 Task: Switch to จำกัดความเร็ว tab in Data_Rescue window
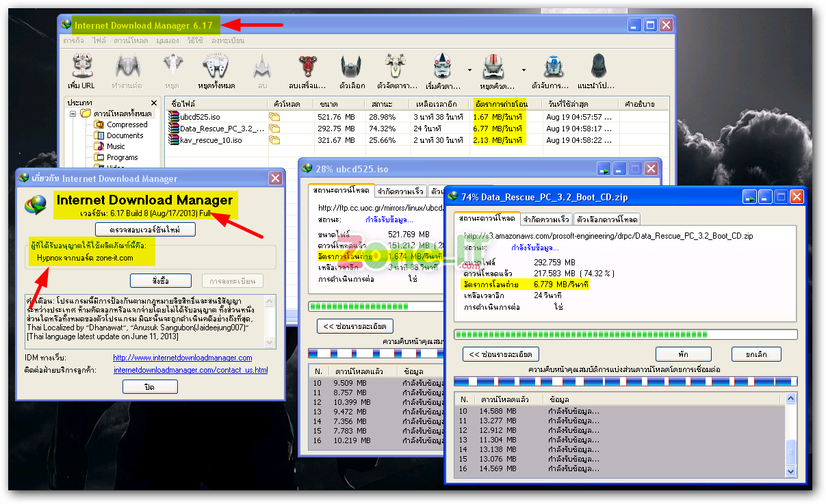546,220
